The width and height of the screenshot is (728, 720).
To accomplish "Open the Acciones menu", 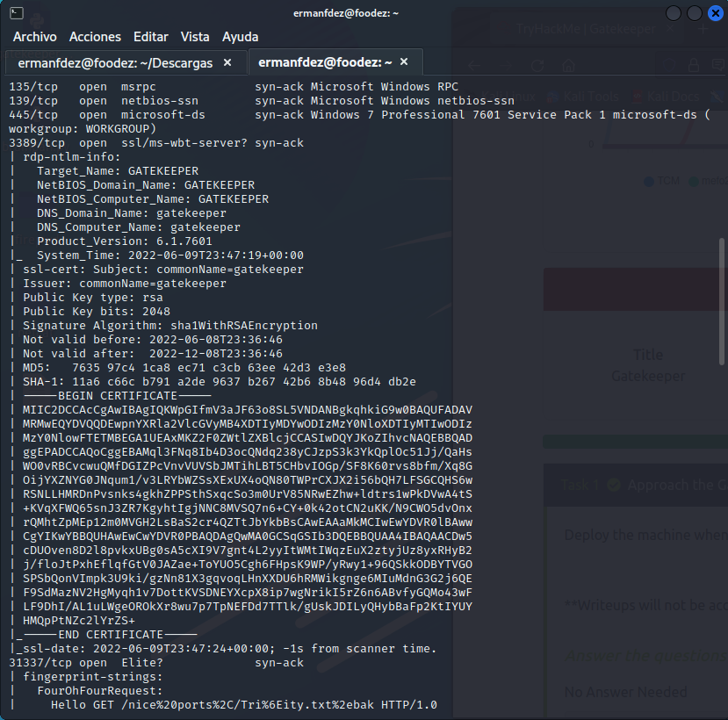I will click(95, 37).
